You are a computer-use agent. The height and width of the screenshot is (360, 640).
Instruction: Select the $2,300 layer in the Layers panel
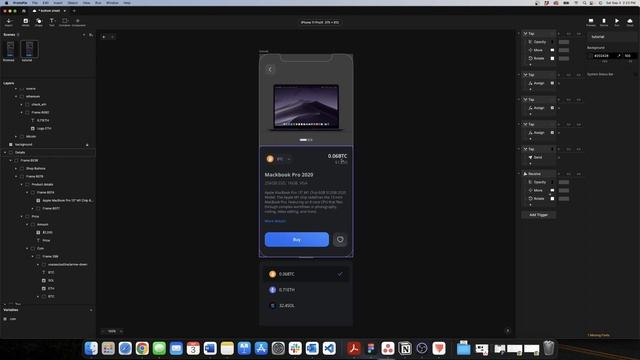pos(47,232)
